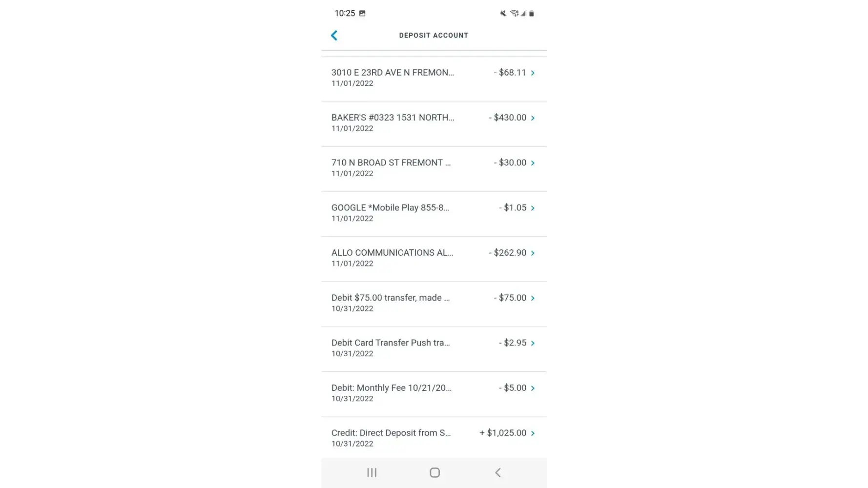868x488 pixels.
Task: Tap the Wi-Fi icon in status bar
Action: point(514,13)
